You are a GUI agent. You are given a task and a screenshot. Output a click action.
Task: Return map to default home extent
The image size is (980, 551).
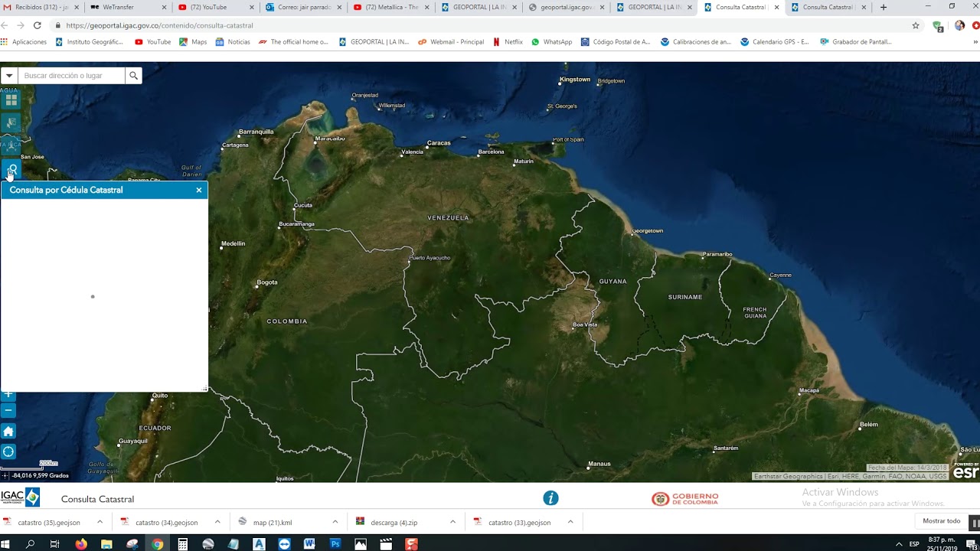pyautogui.click(x=8, y=431)
